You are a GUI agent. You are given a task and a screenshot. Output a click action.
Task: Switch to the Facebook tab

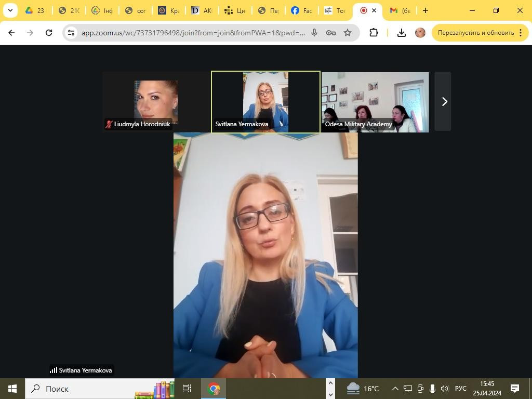(x=302, y=10)
